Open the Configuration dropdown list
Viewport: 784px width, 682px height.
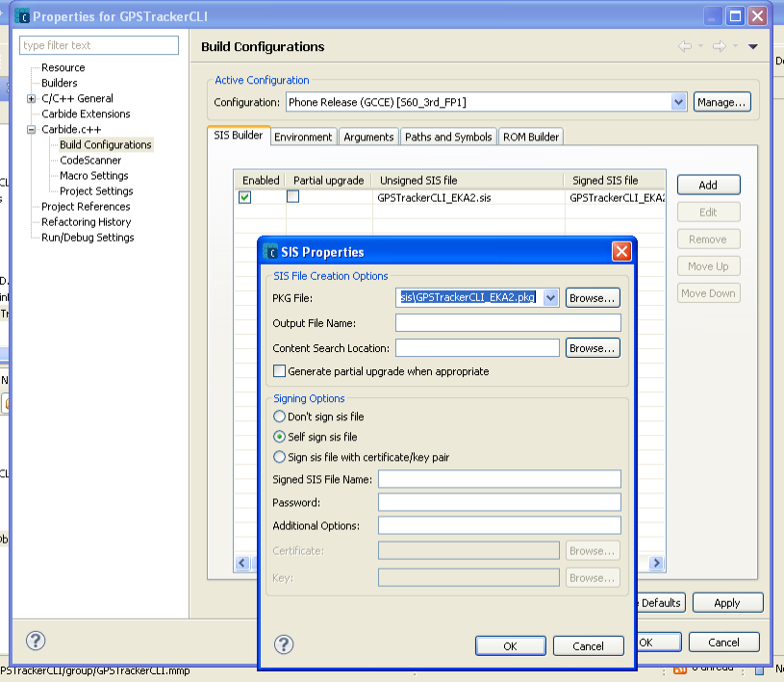pyautogui.click(x=677, y=102)
